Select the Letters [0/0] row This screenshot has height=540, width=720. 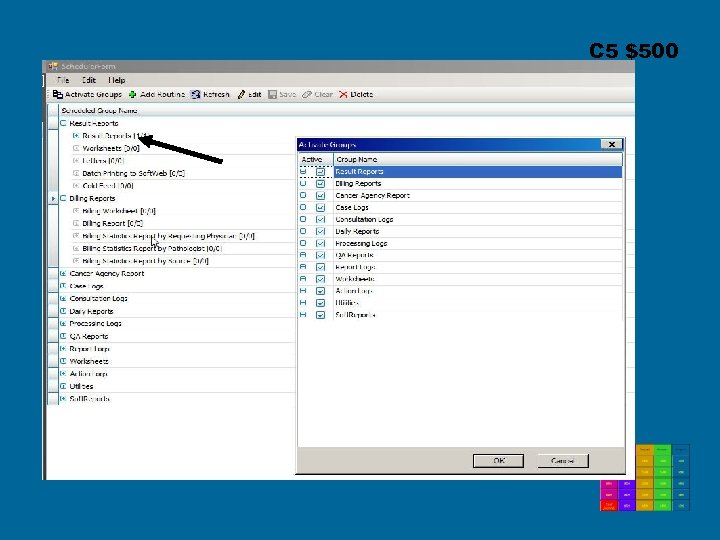coord(103,161)
